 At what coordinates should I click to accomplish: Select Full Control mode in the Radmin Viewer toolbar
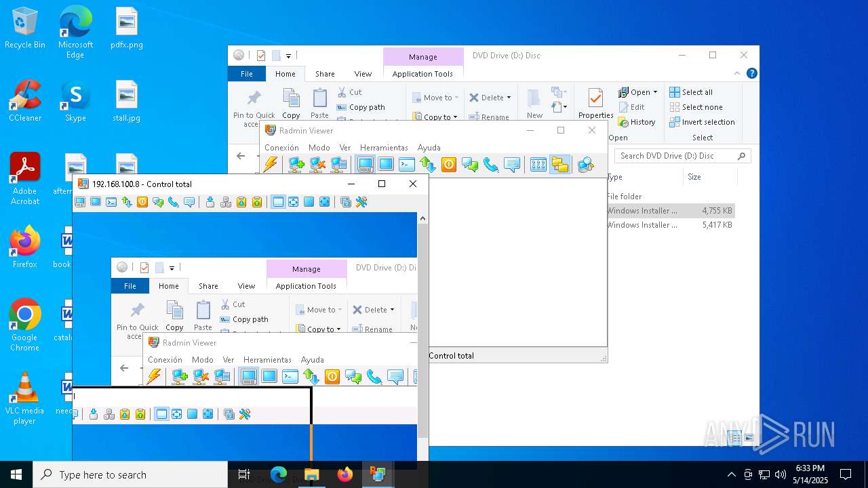(x=365, y=165)
